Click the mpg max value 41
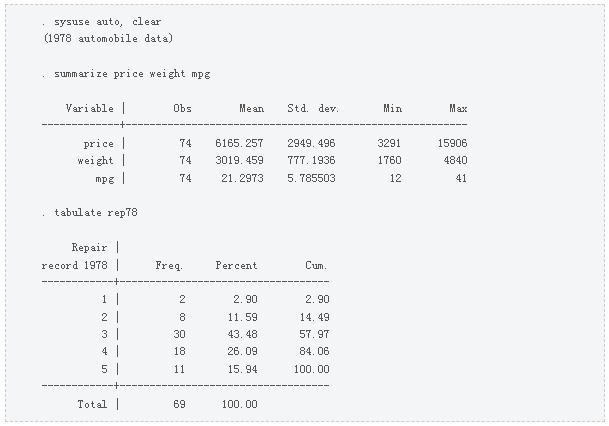 click(x=461, y=178)
